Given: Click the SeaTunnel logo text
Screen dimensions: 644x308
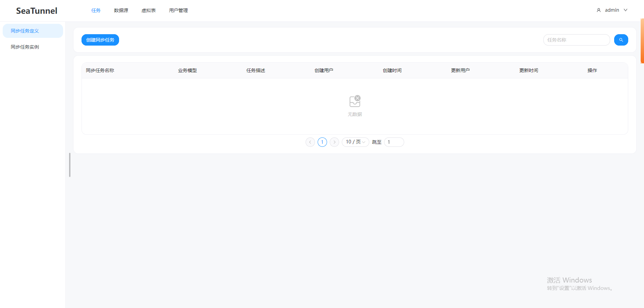Looking at the screenshot, I should tap(37, 11).
